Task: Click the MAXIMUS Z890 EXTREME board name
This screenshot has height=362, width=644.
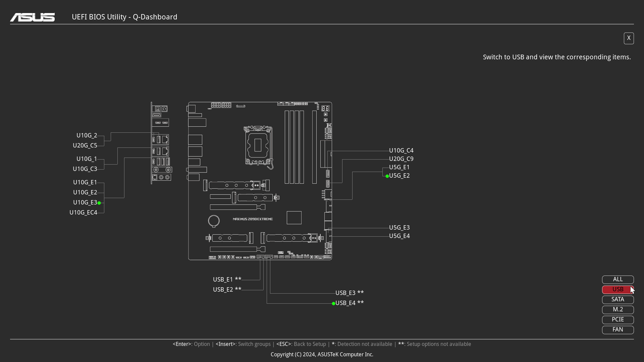Action: tap(253, 219)
